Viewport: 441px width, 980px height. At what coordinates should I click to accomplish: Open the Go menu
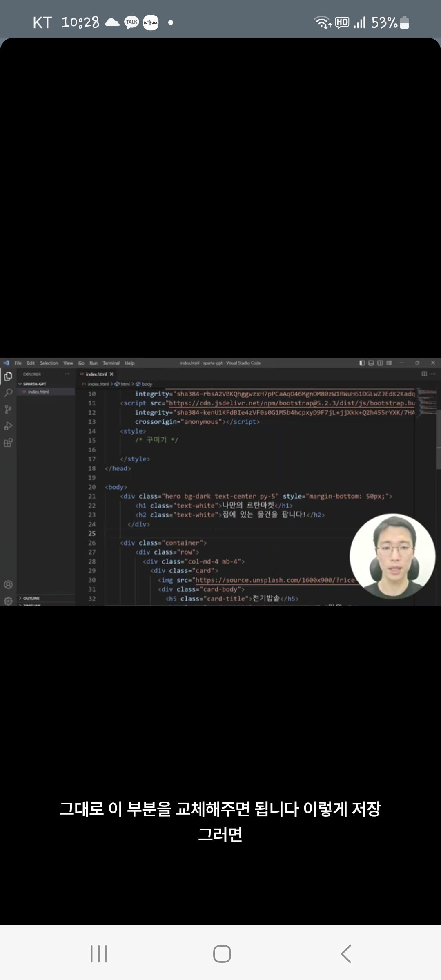pos(81,363)
